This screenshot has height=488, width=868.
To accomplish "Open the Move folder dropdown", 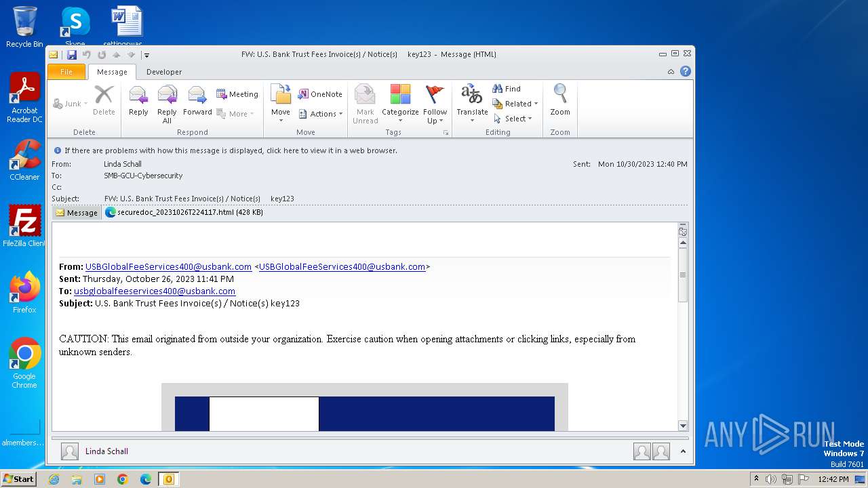I will point(281,104).
